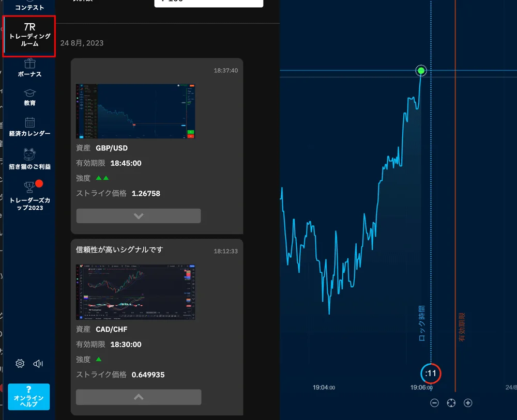517x420 pixels.
Task: Click the amount input field at top
Action: click(x=208, y=3)
